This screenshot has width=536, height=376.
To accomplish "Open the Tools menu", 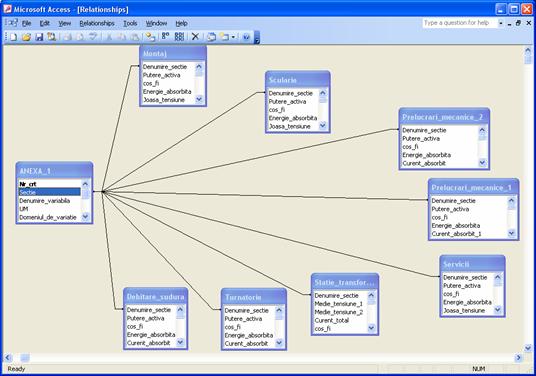I will (130, 23).
